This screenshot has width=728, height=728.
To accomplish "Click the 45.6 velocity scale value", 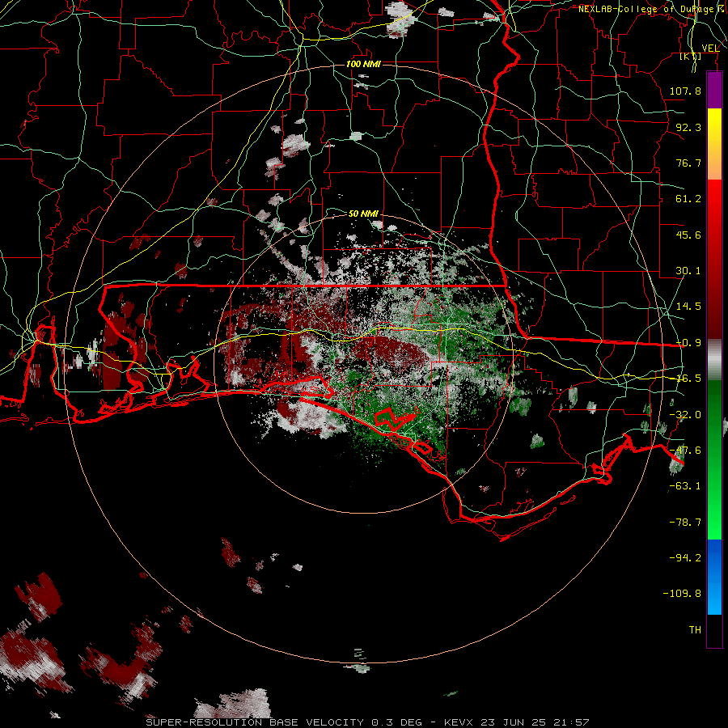I will (688, 235).
